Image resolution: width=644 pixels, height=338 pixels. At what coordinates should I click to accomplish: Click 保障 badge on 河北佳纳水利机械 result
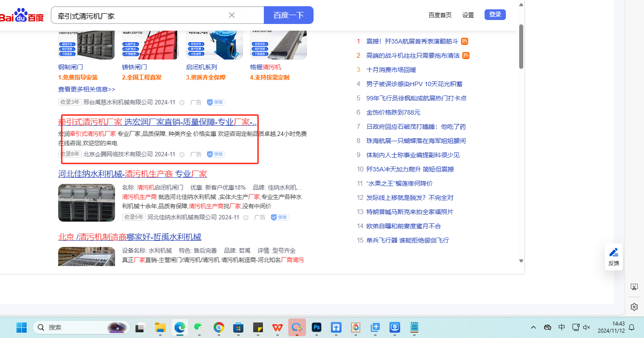point(280,217)
